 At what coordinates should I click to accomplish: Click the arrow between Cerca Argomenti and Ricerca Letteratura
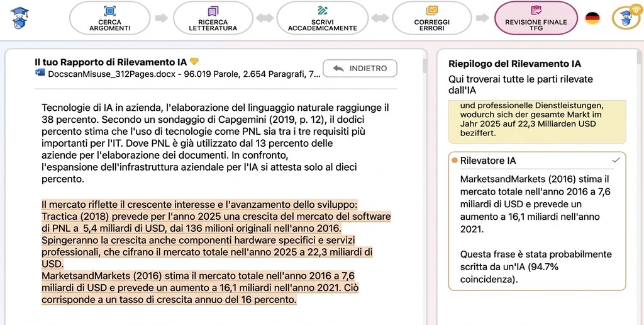(x=162, y=18)
